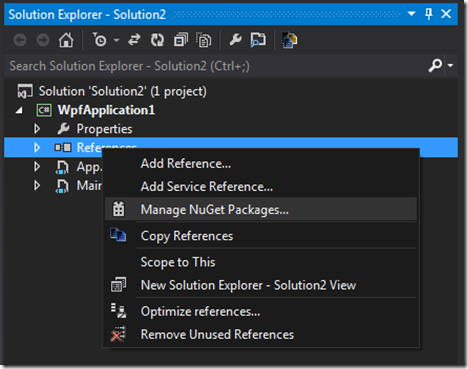This screenshot has height=369, width=468.
Task: Choose Add Reference... from context menu
Action: click(x=261, y=164)
